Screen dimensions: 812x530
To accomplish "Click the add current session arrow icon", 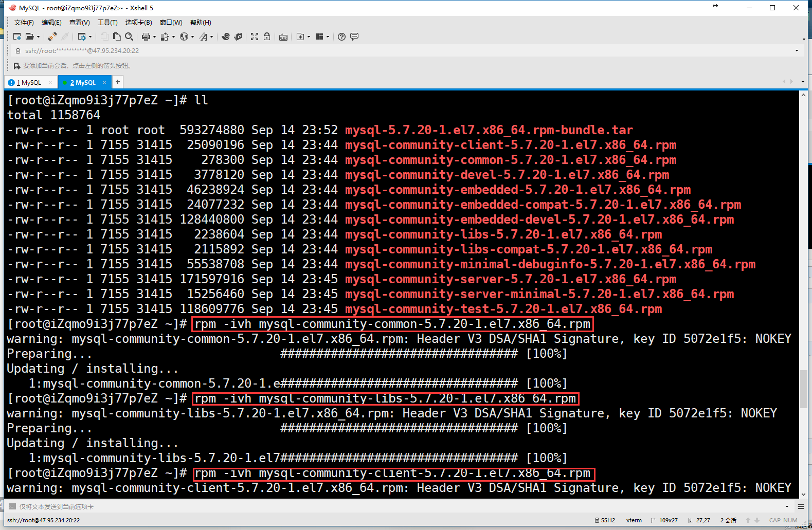I will pyautogui.click(x=17, y=66).
